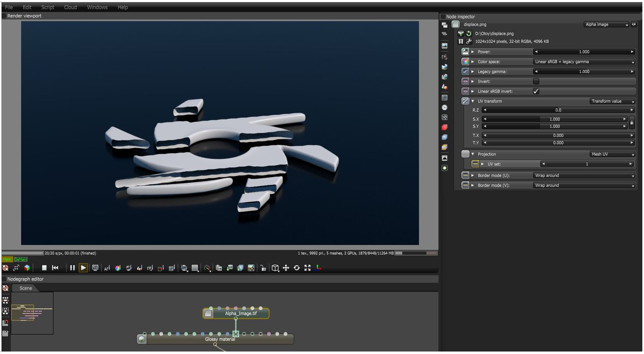Viewport: 644px width, 354px height.
Task: Pause the render
Action: click(x=72, y=268)
